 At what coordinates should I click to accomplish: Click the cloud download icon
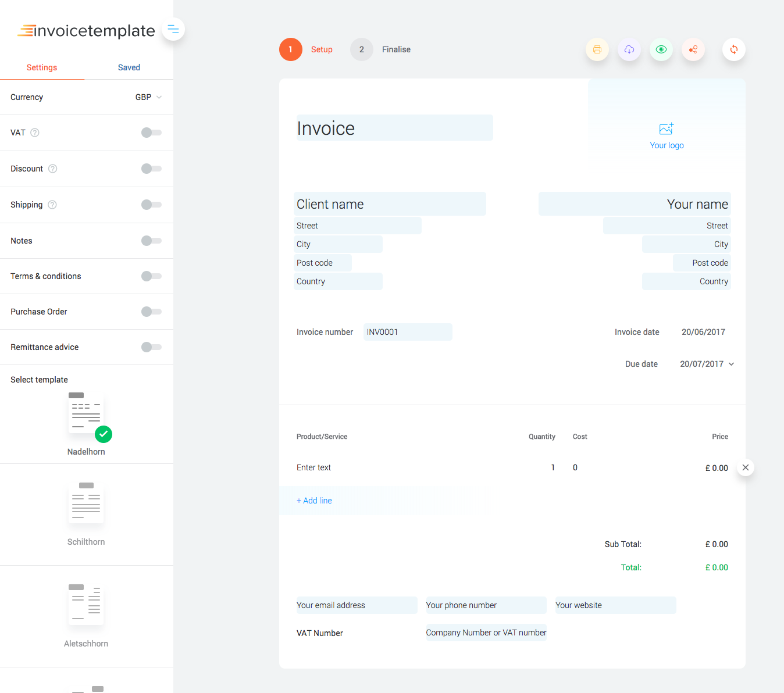[x=629, y=49]
